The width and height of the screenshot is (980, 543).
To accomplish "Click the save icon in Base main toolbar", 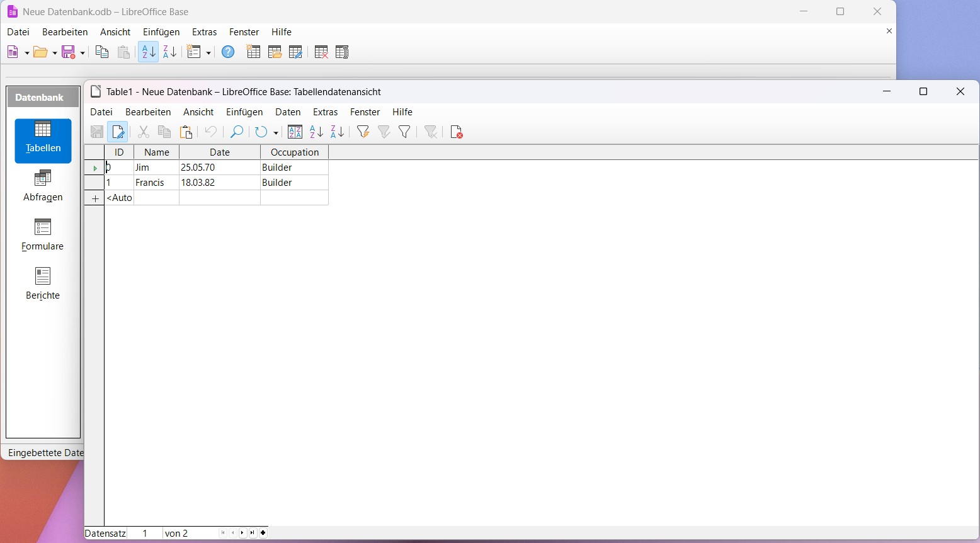I will click(69, 52).
